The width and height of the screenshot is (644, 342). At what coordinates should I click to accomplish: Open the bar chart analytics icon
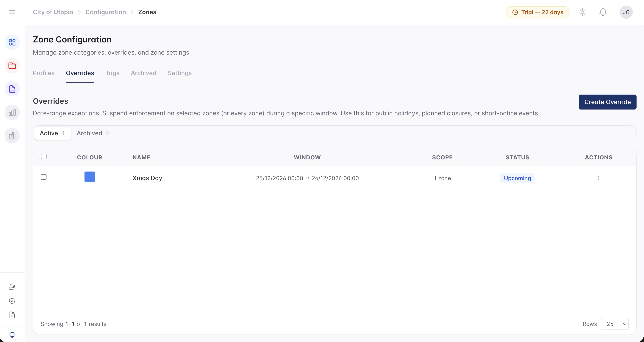[12, 113]
